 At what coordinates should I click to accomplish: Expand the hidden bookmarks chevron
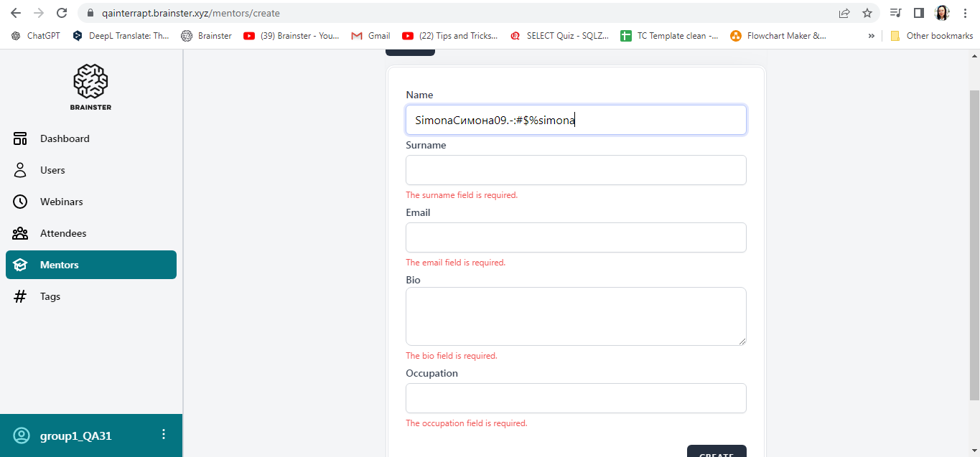872,36
